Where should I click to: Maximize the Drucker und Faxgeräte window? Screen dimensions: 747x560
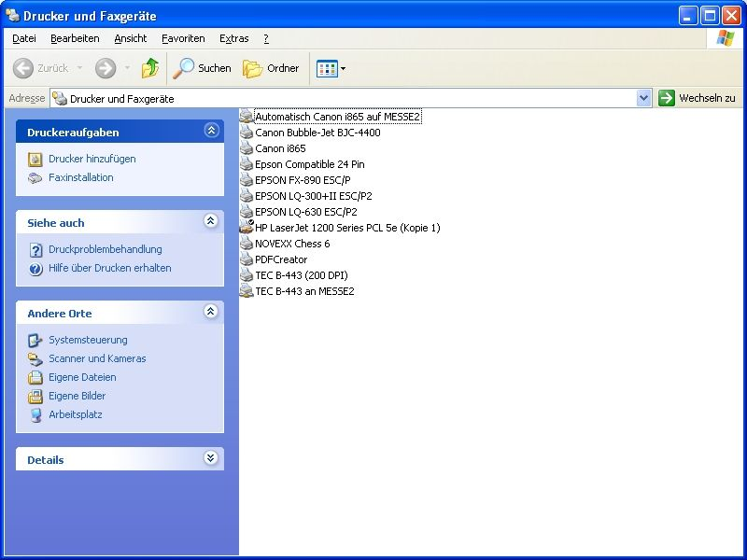[710, 16]
